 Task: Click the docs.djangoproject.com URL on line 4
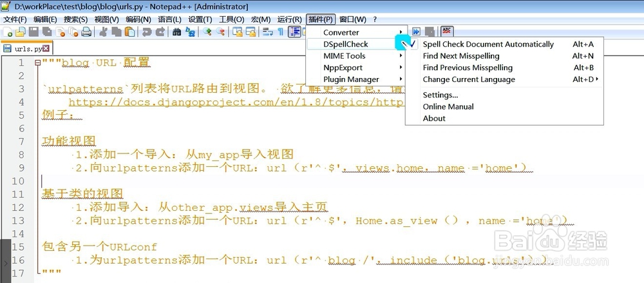[236, 102]
